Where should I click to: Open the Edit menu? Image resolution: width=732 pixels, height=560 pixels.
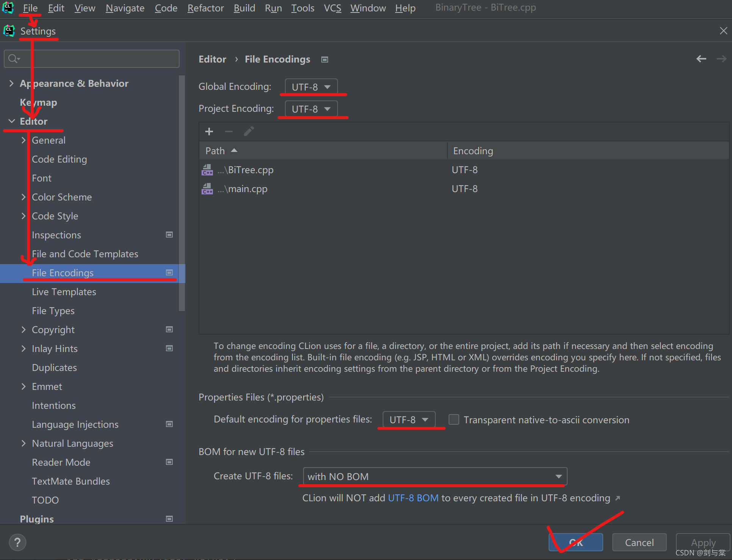56,8
